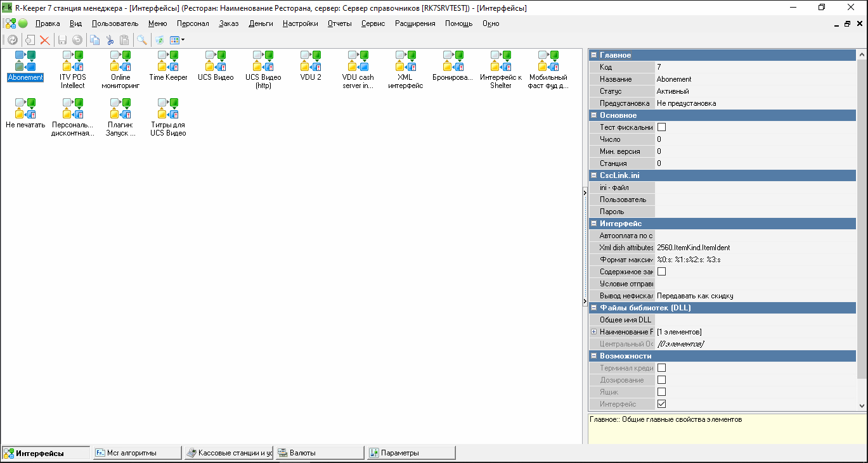868x463 pixels.
Task: Click the properties panel scroll down arrow
Action: [x=862, y=405]
